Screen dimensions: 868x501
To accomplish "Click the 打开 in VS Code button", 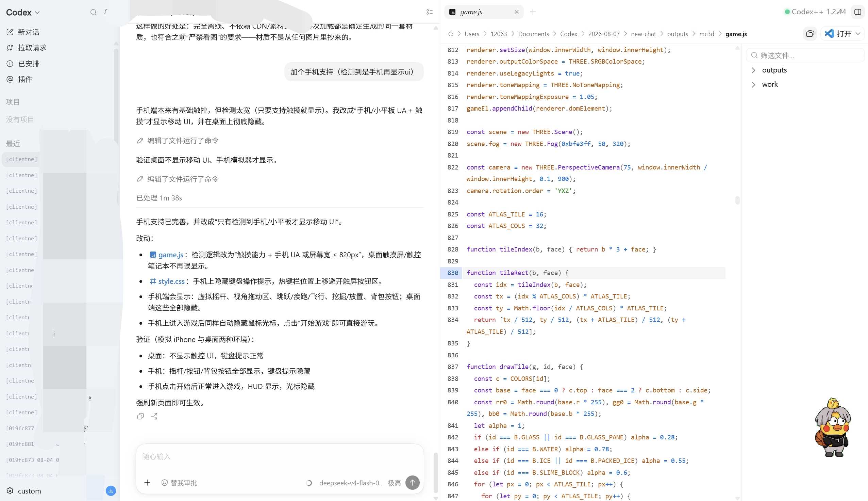I will pyautogui.click(x=838, y=34).
